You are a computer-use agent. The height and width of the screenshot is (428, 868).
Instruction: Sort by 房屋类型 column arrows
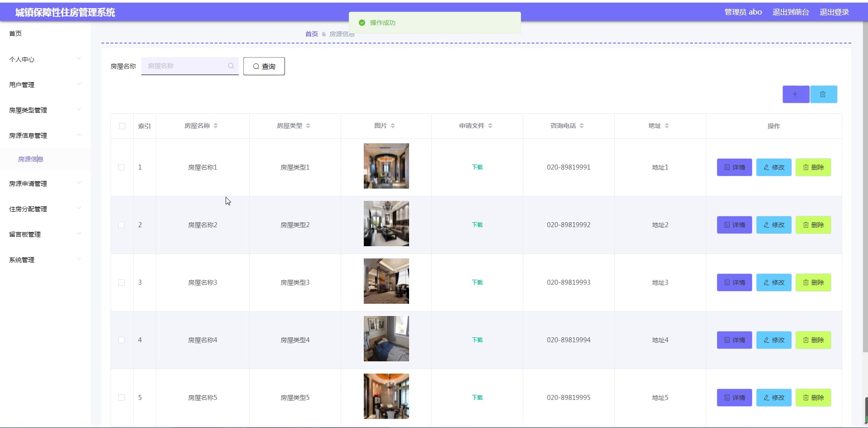[x=308, y=126]
